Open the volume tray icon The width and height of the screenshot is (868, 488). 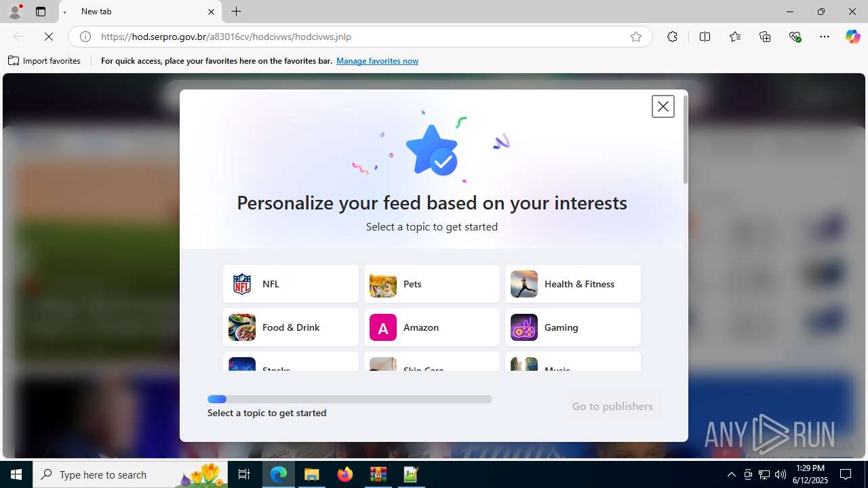coord(781,474)
